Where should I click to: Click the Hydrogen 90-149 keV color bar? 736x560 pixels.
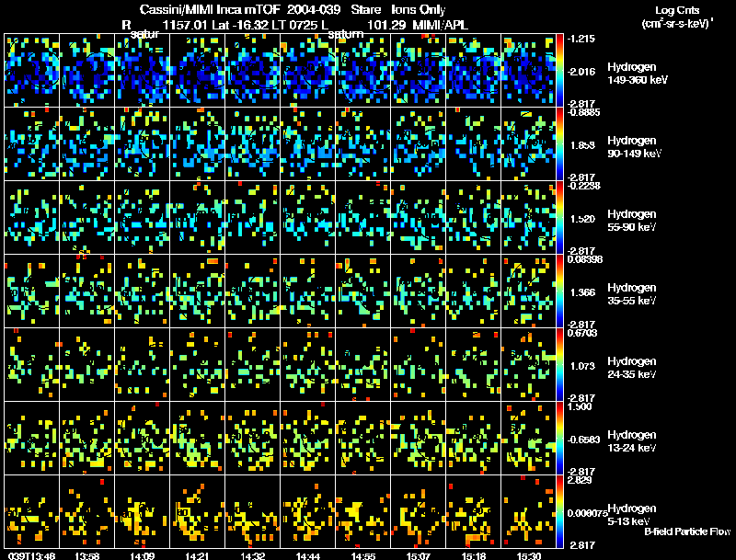[x=559, y=144]
